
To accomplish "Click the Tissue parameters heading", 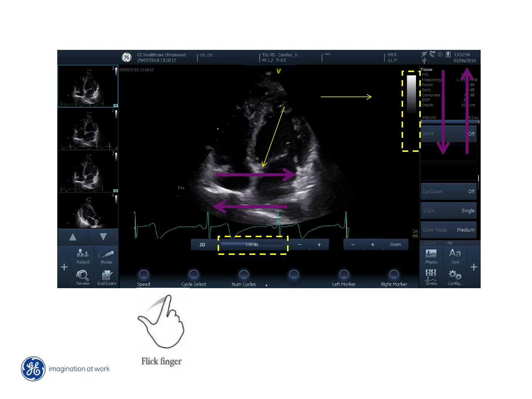I will tap(426, 69).
